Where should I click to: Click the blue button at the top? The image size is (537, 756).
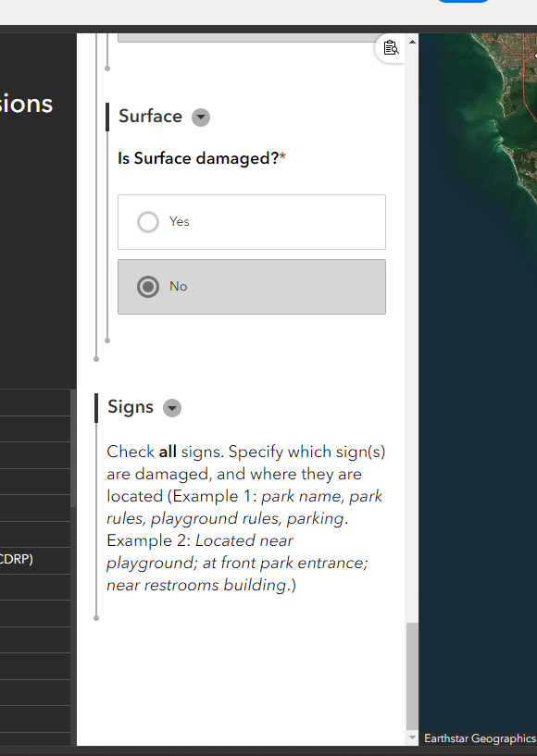(x=462, y=1)
